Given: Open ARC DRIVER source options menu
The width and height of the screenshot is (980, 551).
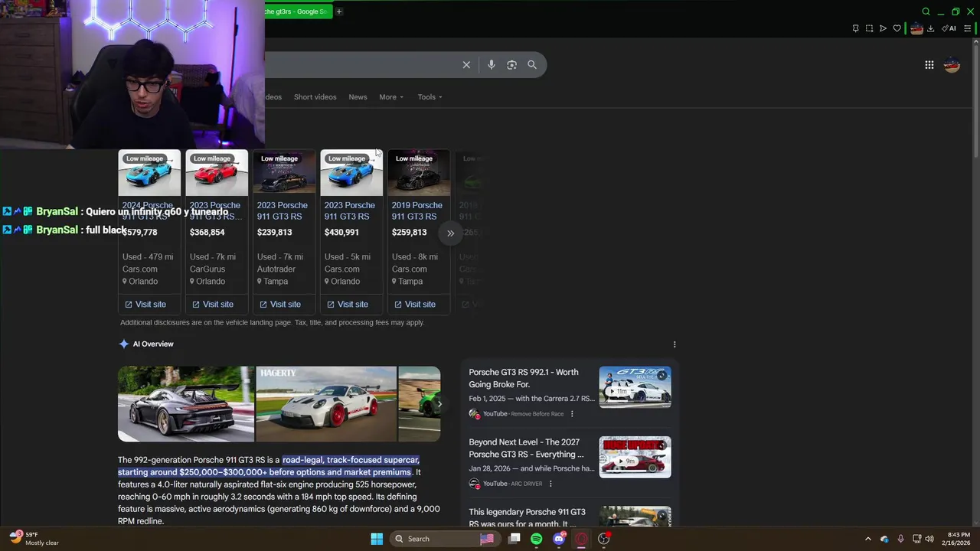Looking at the screenshot, I should coord(550,484).
